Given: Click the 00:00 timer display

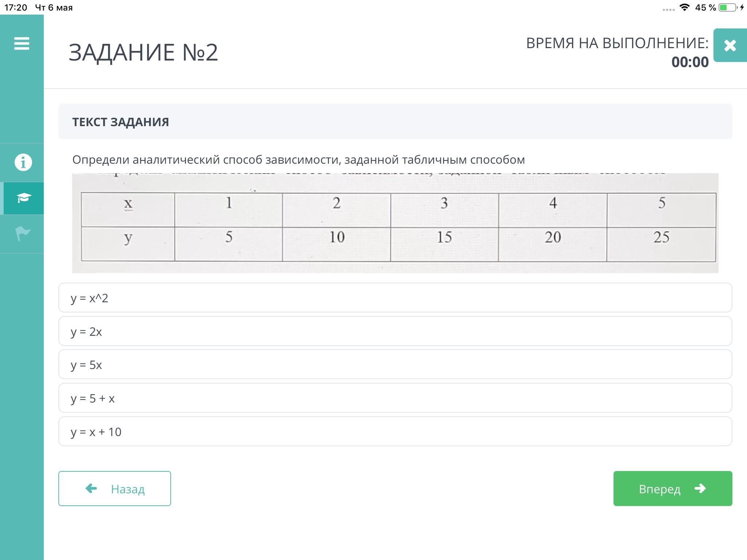Looking at the screenshot, I should click(x=690, y=62).
